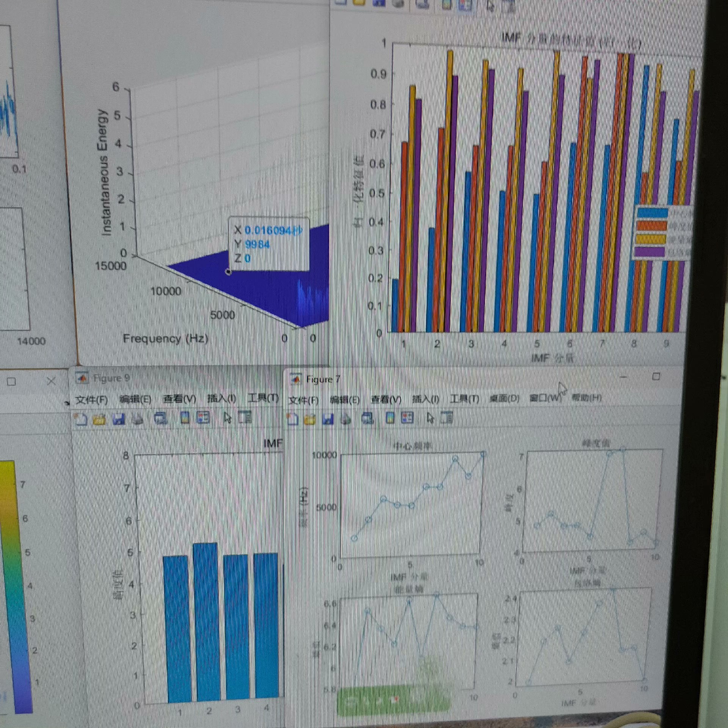Click Open File icon in Figure 9 toolbar
Image resolution: width=728 pixels, height=728 pixels.
(x=99, y=419)
